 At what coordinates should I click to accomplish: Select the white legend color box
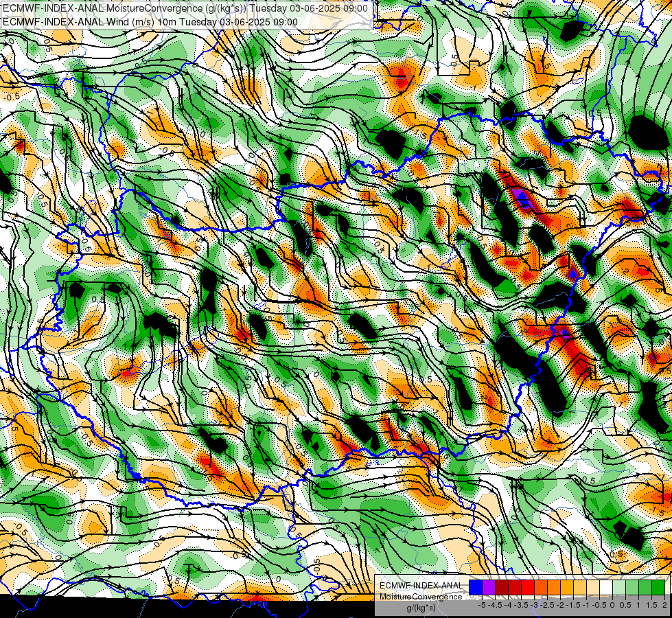pos(606,587)
